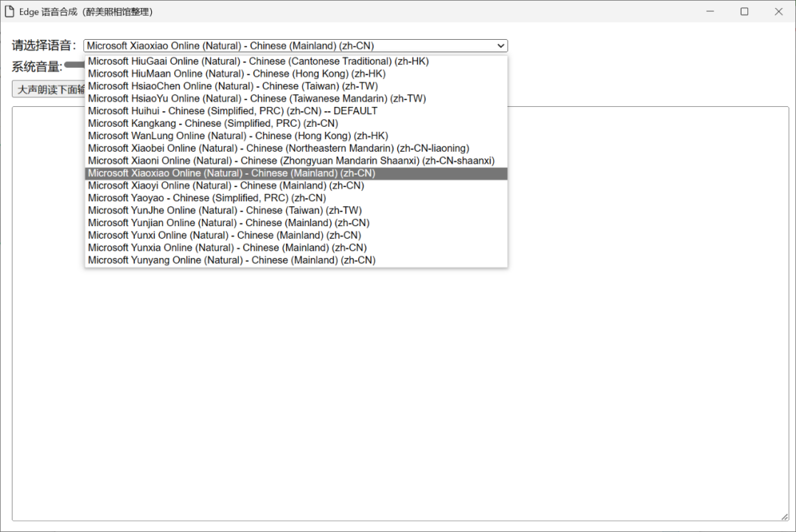Viewport: 796px width, 532px height.
Task: Click the 系统音量 label text
Action: (37, 66)
